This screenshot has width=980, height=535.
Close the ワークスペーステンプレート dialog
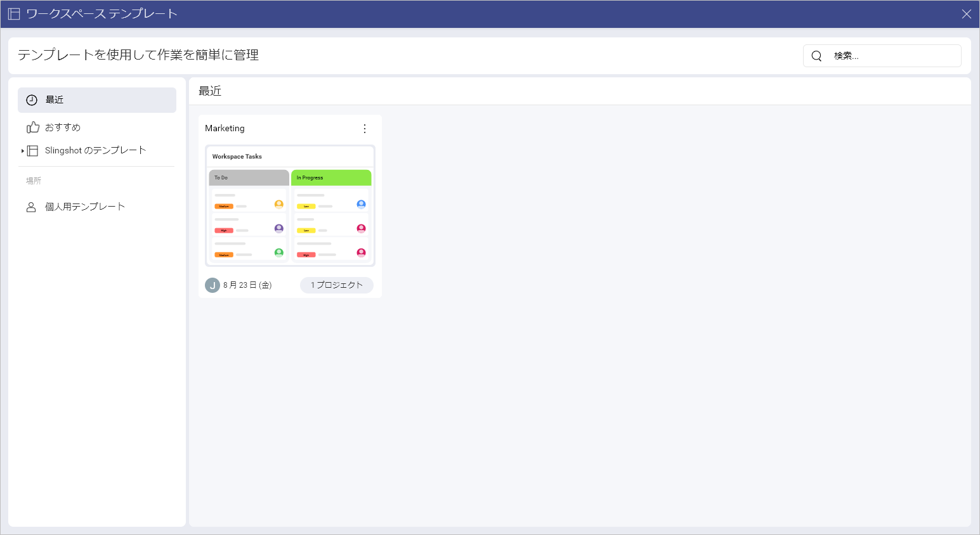[966, 14]
